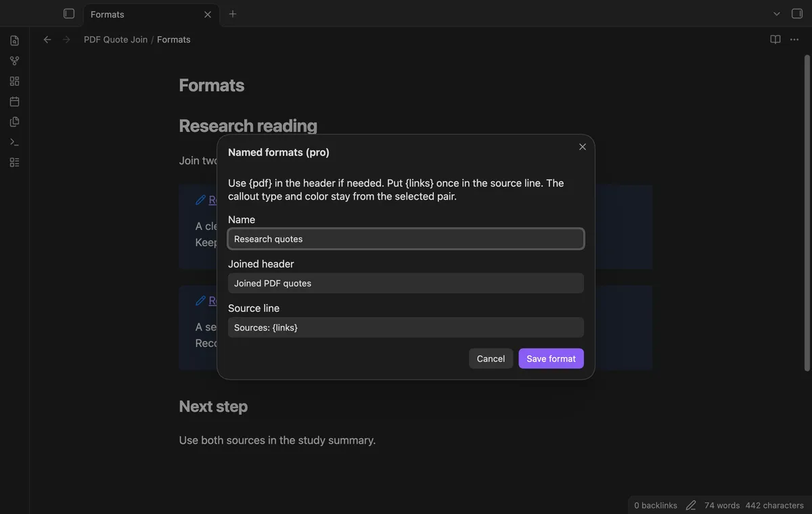Close the Named formats dialog
The height and width of the screenshot is (514, 812).
pyautogui.click(x=583, y=147)
